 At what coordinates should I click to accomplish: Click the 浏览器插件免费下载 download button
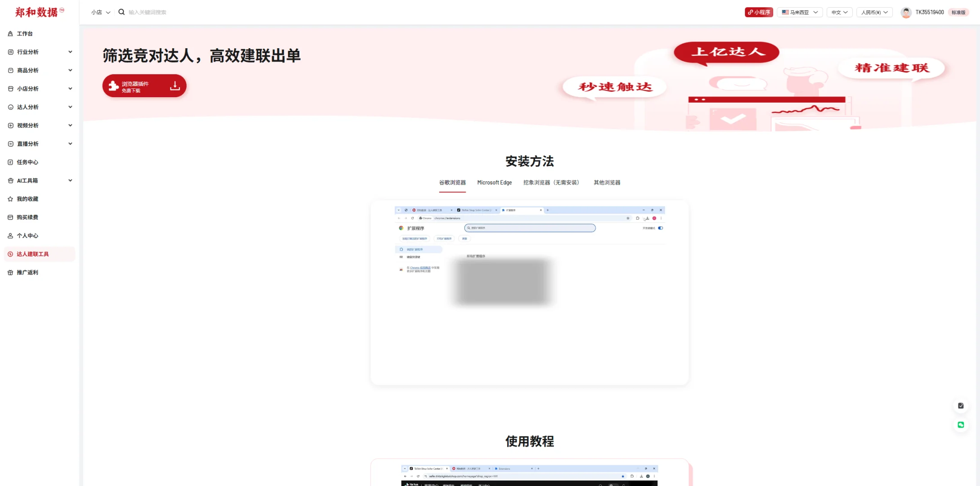pyautogui.click(x=144, y=85)
